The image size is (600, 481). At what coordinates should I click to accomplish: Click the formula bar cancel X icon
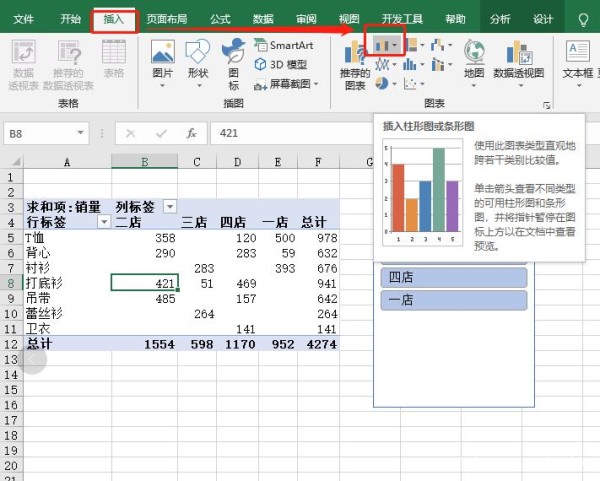(x=130, y=133)
